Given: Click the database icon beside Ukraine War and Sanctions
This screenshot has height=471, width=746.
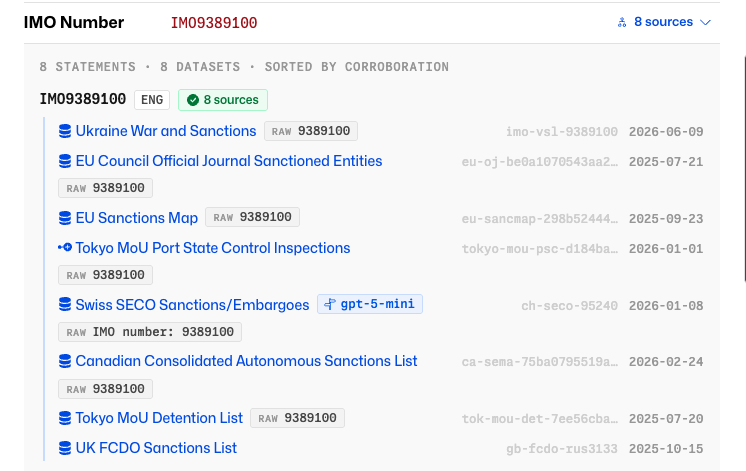Looking at the screenshot, I should (65, 131).
